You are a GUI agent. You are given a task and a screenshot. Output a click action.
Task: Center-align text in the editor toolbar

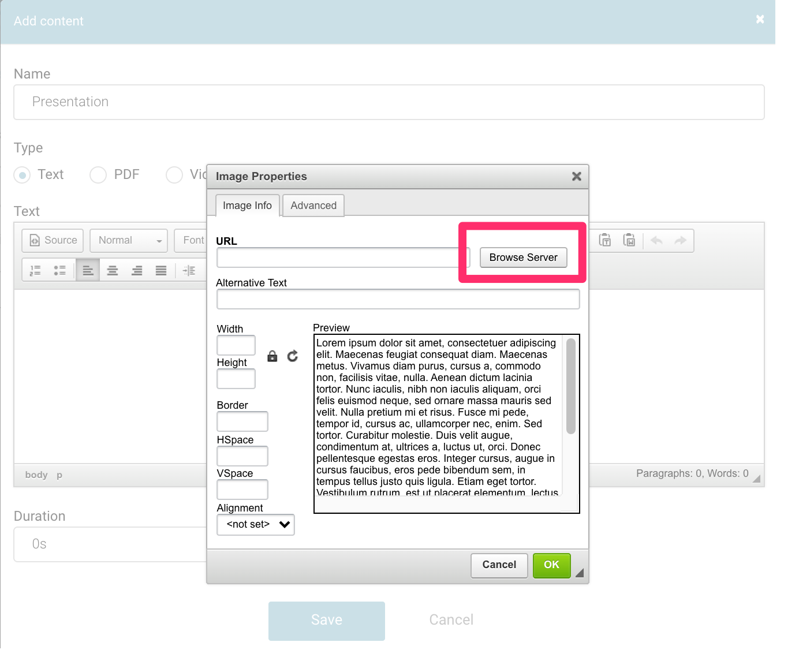(x=113, y=270)
